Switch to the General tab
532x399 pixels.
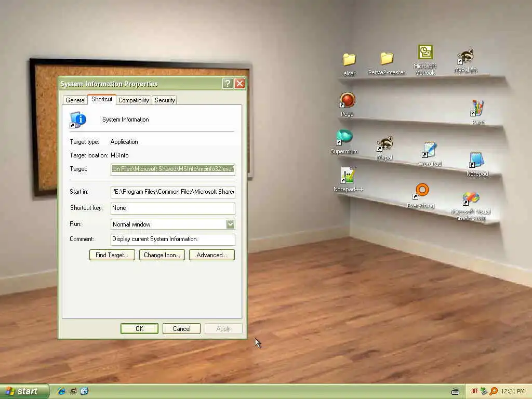click(x=75, y=100)
